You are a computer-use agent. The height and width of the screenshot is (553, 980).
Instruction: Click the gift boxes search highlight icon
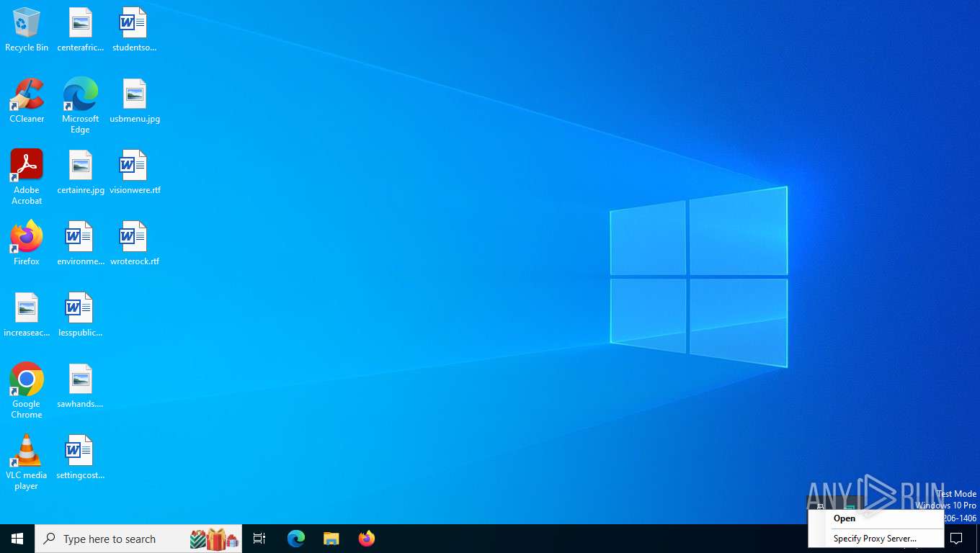pyautogui.click(x=215, y=539)
